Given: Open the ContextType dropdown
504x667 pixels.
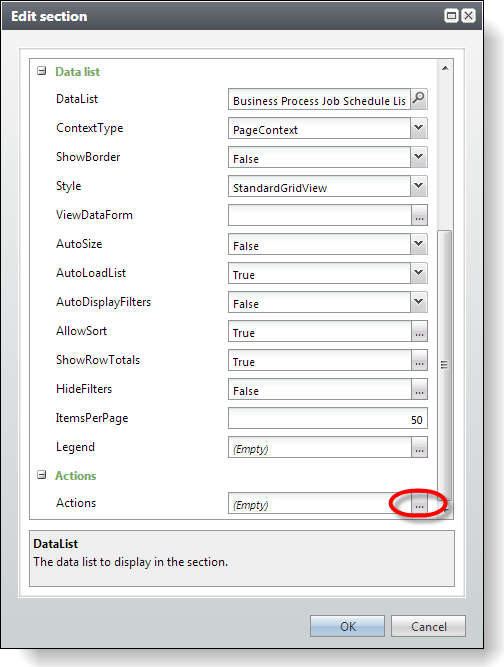Looking at the screenshot, I should tap(419, 128).
